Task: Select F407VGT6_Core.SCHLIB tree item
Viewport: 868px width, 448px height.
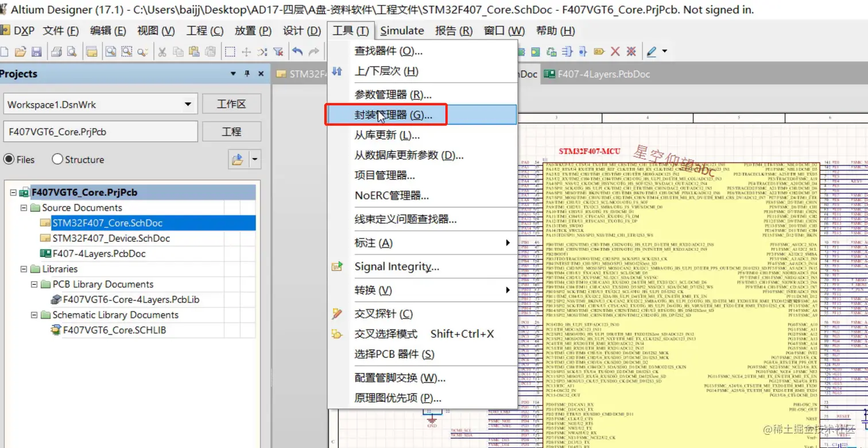Action: click(x=114, y=330)
